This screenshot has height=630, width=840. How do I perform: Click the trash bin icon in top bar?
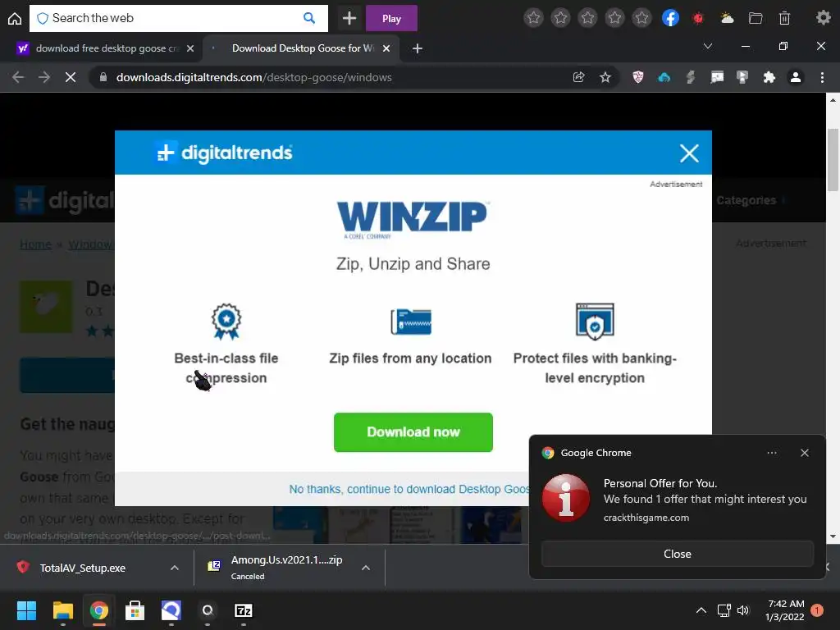784,18
